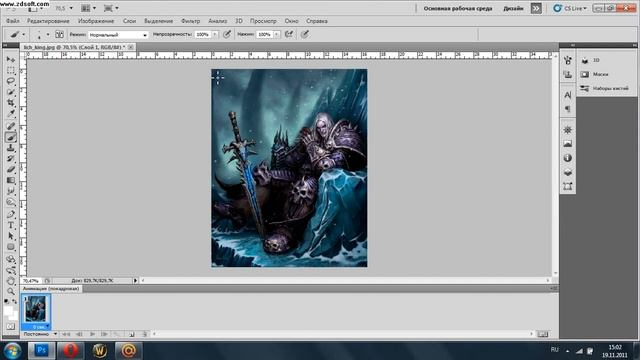This screenshot has height=360, width=640.
Task: Click zoom percentage field 70,47%
Action: 31,281
